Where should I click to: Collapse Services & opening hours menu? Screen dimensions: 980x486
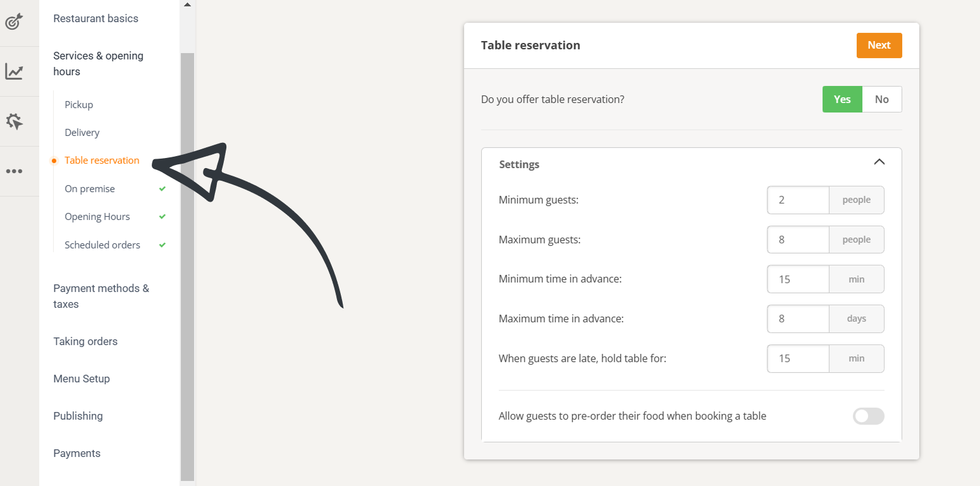[x=98, y=63]
